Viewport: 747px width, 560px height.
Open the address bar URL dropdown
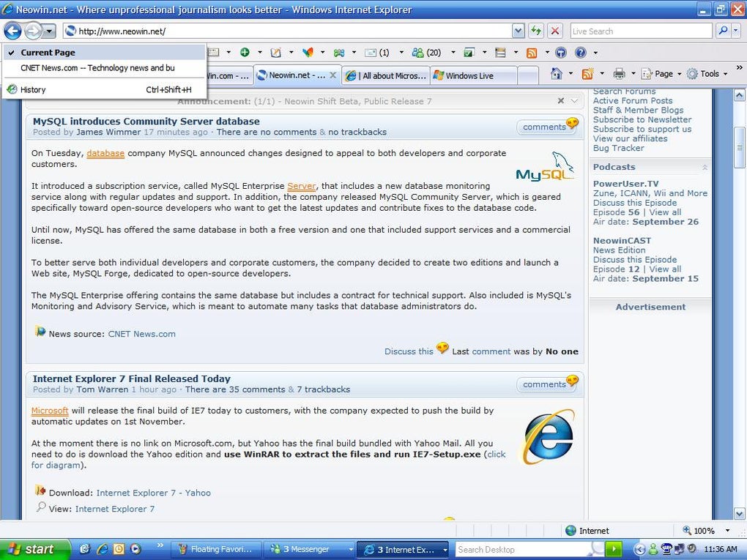(x=519, y=31)
